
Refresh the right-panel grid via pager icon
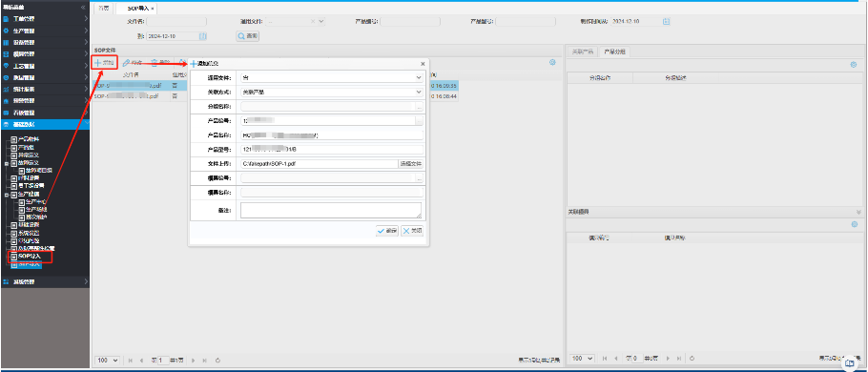692,358
